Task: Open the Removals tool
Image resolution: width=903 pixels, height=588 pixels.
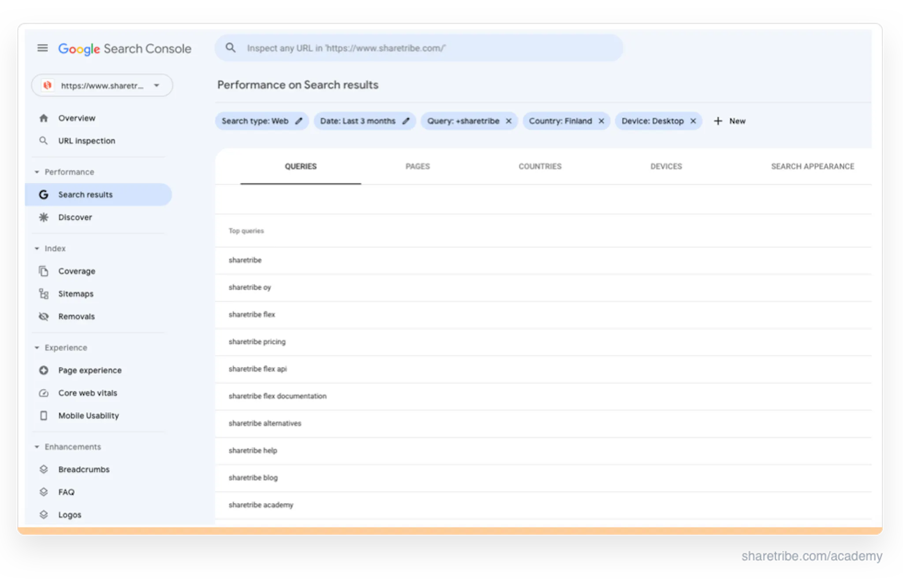Action: pyautogui.click(x=76, y=316)
